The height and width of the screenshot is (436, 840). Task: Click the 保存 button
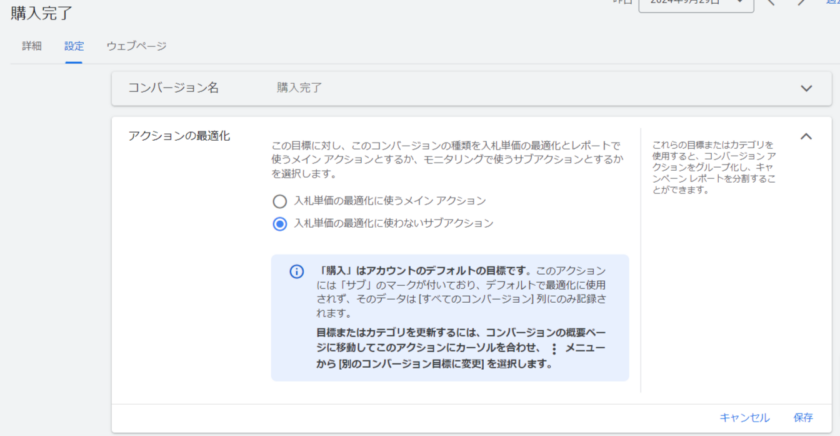803,418
